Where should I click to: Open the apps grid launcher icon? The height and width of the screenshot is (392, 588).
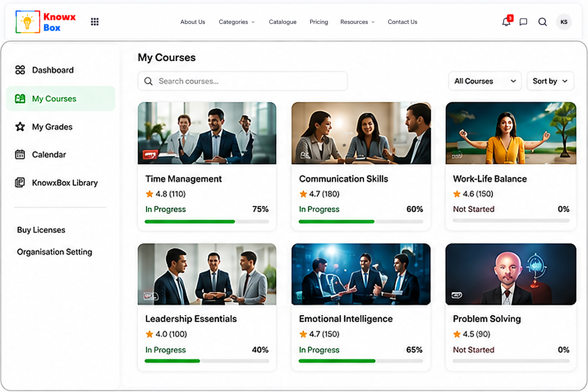[x=95, y=22]
